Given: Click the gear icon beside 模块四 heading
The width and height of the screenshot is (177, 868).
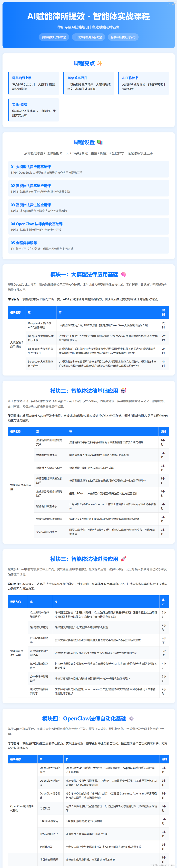Looking at the screenshot, I should click(131, 718).
